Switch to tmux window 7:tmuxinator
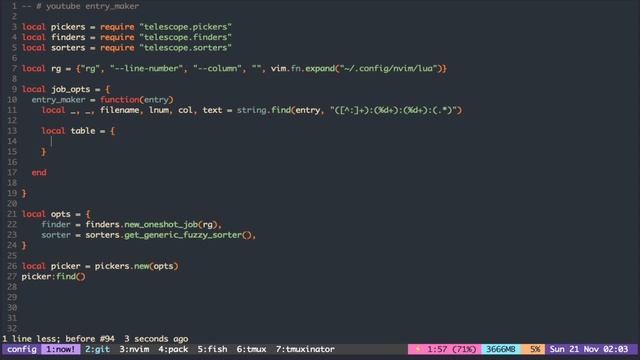This screenshot has width=640, height=360. [x=305, y=349]
